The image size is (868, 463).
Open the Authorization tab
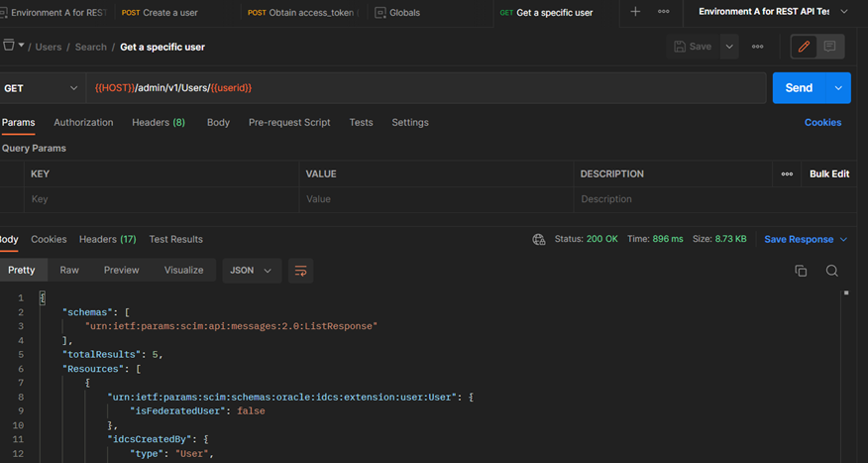point(83,122)
